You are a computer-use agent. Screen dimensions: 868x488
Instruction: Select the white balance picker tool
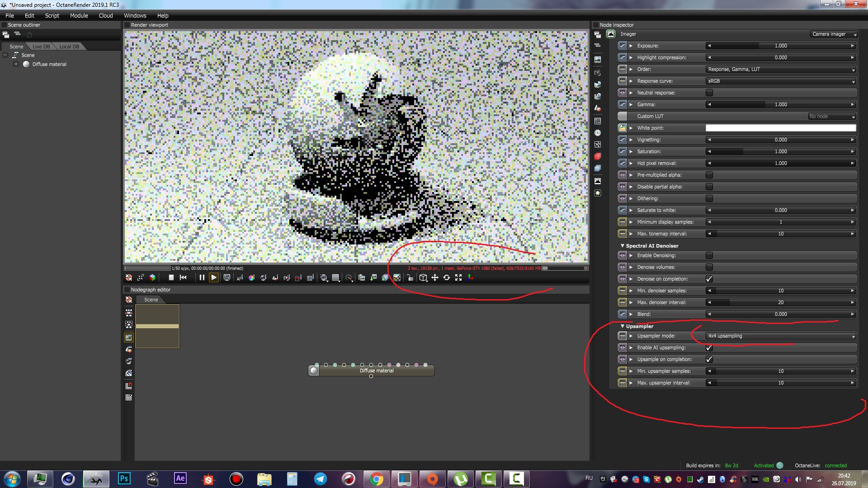click(x=251, y=278)
